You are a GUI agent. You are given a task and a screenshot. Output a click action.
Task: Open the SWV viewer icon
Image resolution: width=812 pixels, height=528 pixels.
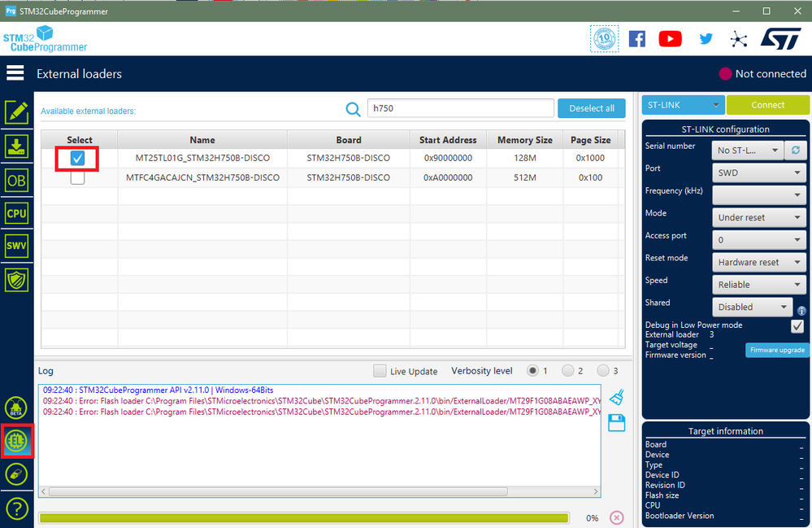pos(16,246)
